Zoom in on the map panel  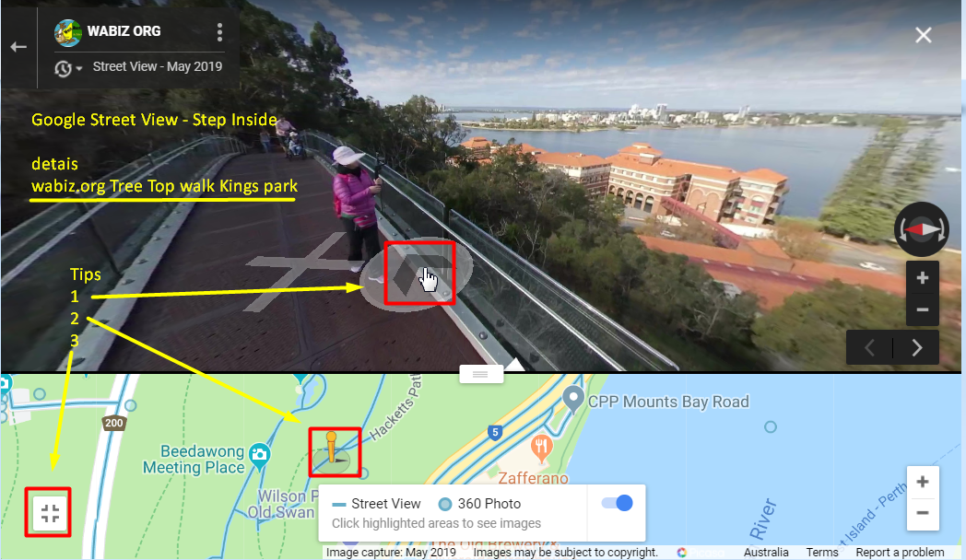pyautogui.click(x=923, y=482)
